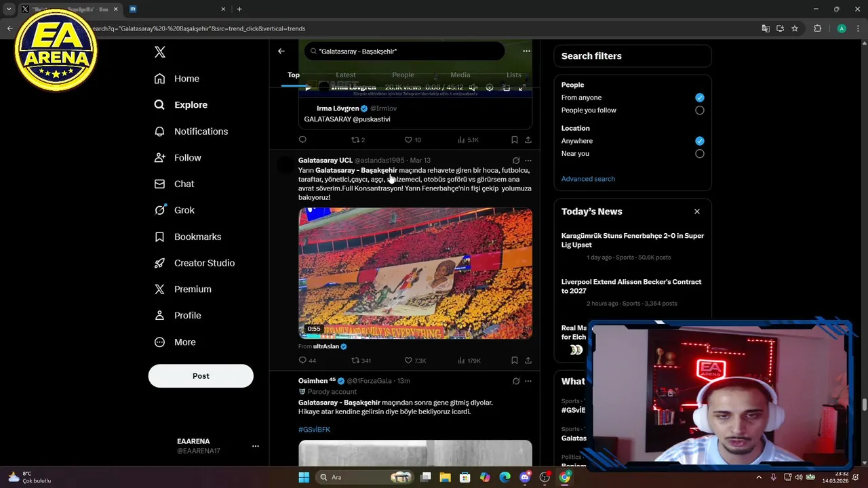Bookmark the Irma Lövgren post

pyautogui.click(x=515, y=140)
